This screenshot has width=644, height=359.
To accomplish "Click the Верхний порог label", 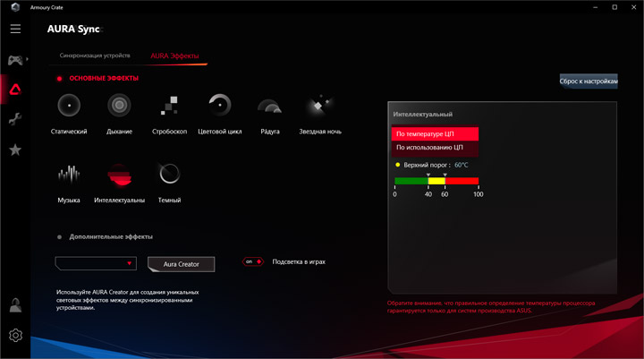I will [427, 165].
